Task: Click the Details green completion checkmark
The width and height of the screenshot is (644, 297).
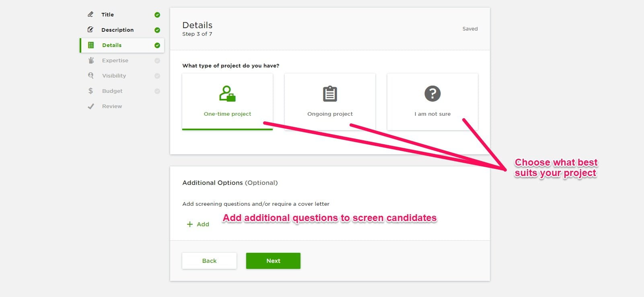Action: point(157,45)
